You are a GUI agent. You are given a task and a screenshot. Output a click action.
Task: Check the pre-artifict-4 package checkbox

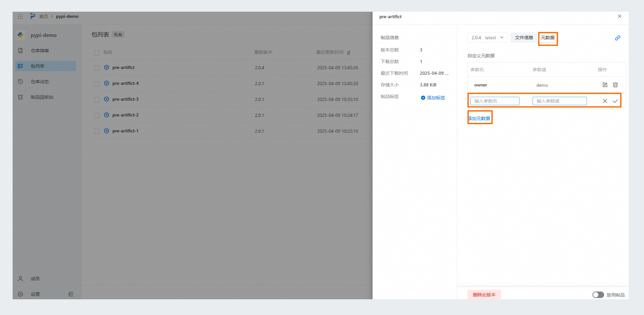[97, 84]
